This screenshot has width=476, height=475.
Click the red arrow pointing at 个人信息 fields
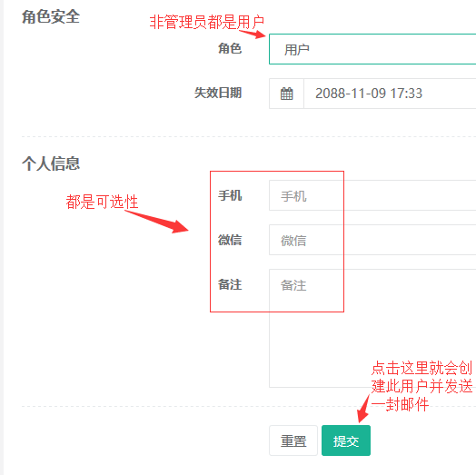click(157, 222)
